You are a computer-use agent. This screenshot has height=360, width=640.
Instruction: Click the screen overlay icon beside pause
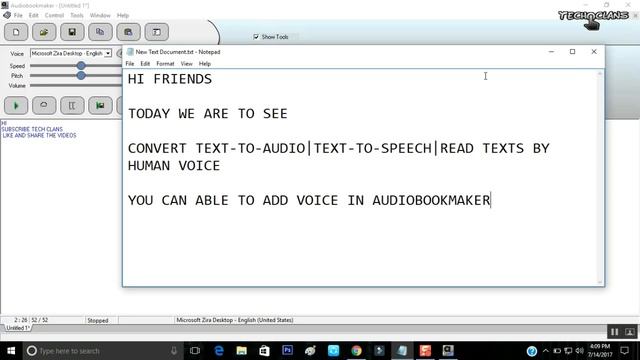tap(630, 332)
